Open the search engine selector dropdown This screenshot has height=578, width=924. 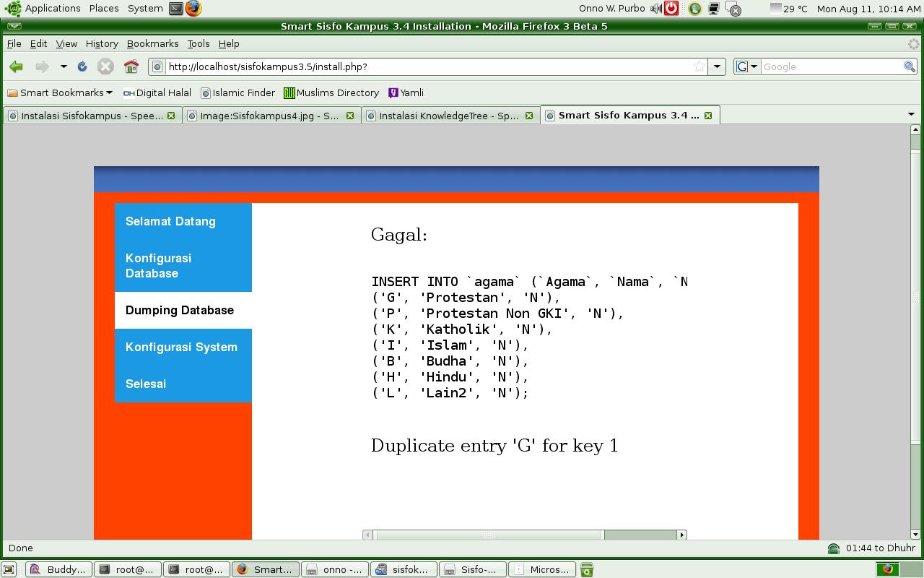click(746, 66)
